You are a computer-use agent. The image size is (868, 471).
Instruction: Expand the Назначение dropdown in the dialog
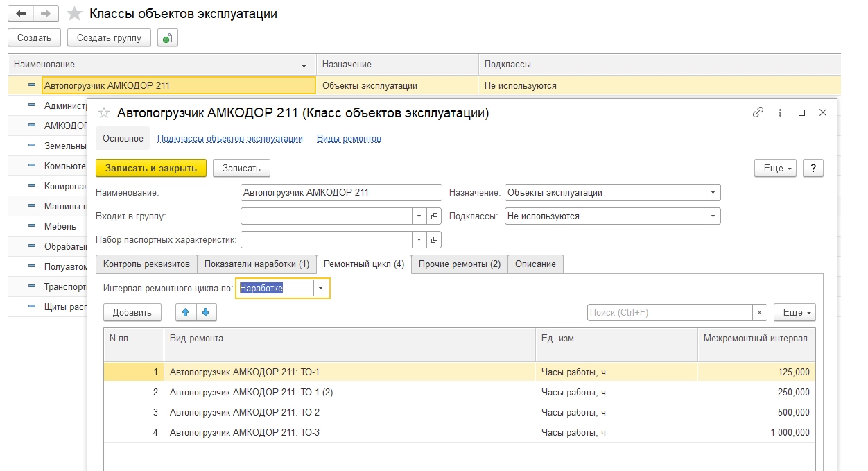click(713, 193)
